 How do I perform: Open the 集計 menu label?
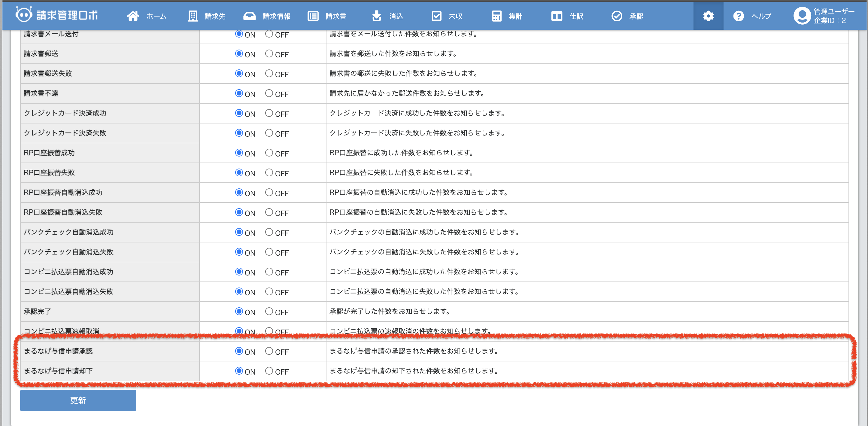(515, 16)
